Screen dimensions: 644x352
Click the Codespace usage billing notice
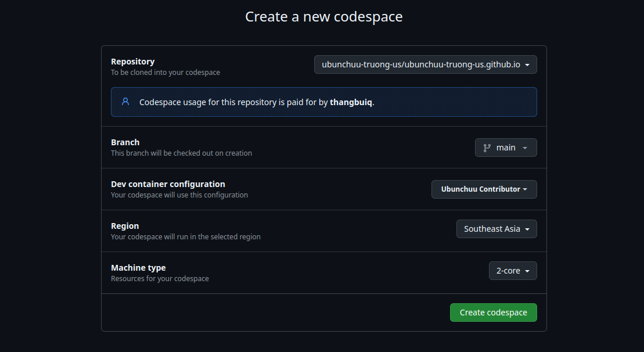point(323,102)
